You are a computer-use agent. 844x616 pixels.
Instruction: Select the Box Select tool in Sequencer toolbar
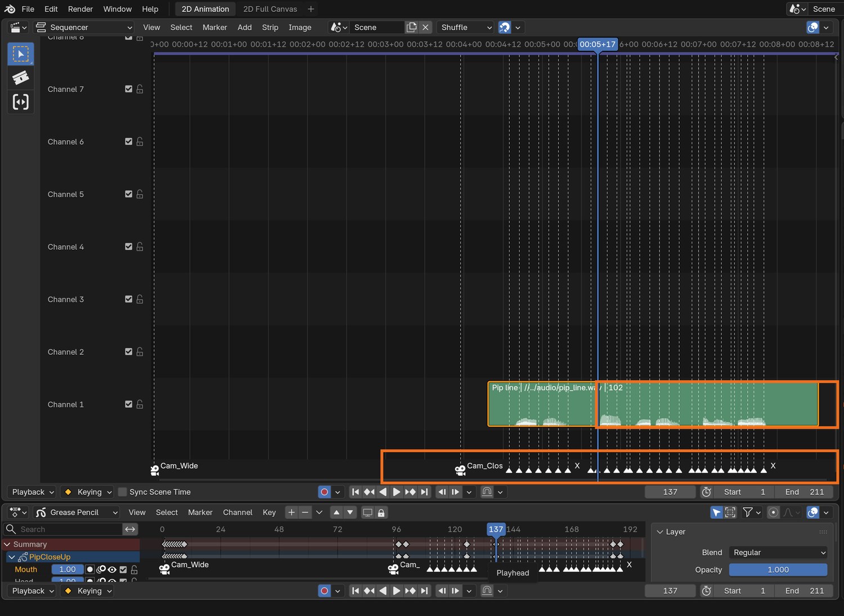tap(21, 54)
